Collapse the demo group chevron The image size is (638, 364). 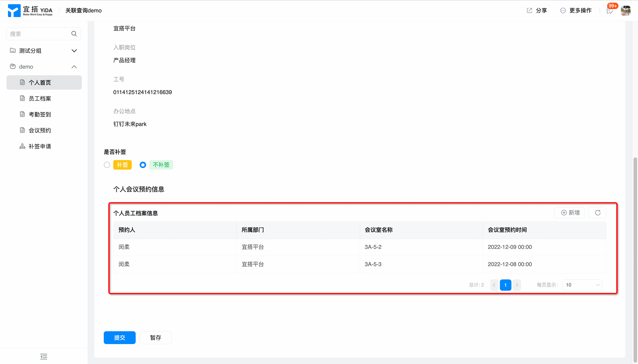pos(74,67)
